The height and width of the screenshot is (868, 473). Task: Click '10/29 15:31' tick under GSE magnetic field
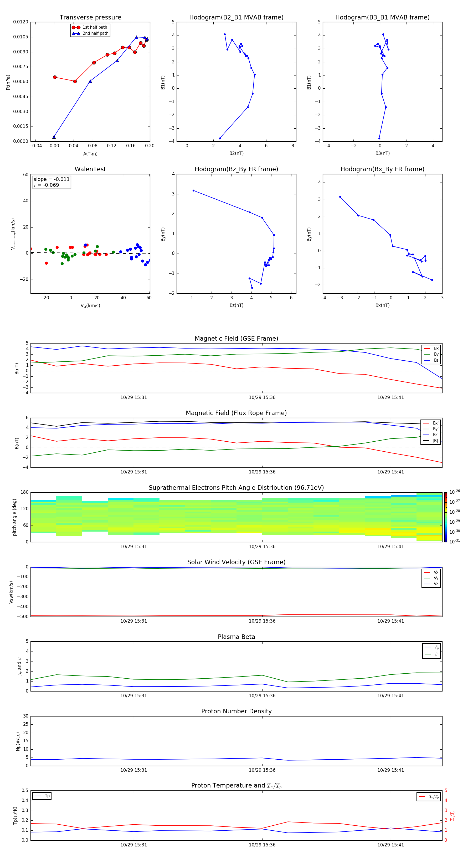(134, 398)
